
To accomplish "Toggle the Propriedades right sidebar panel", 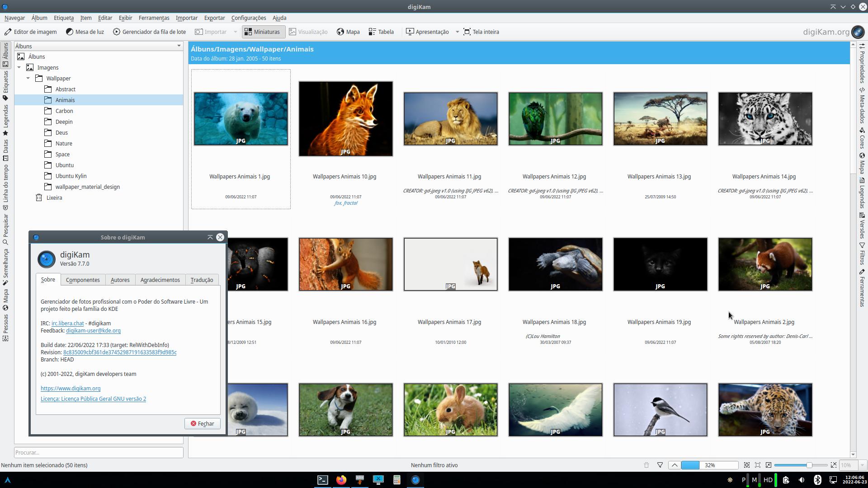I will click(862, 63).
